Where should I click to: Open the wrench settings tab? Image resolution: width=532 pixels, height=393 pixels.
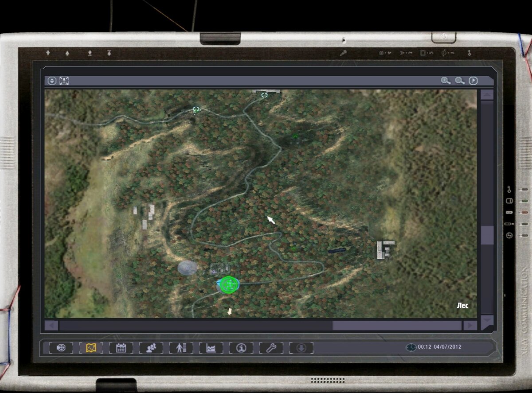tap(271, 348)
